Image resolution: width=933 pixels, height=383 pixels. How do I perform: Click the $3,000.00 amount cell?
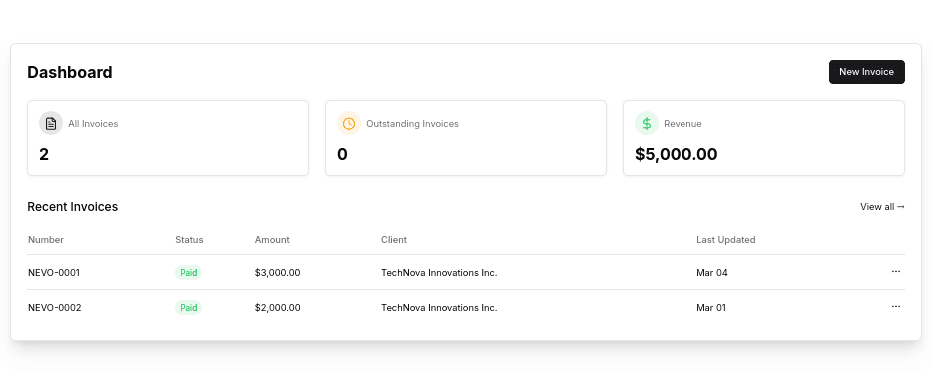pyautogui.click(x=277, y=273)
